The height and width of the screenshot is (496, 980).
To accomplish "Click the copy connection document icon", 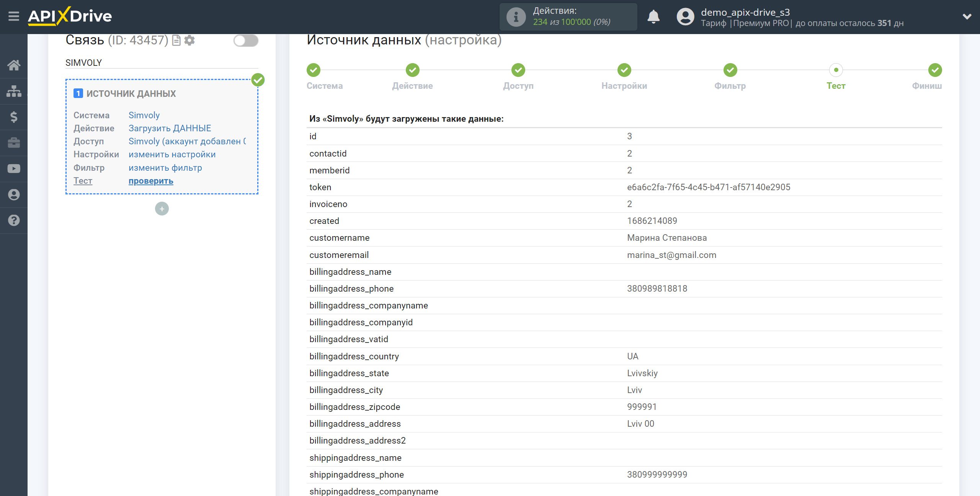I will (x=176, y=40).
